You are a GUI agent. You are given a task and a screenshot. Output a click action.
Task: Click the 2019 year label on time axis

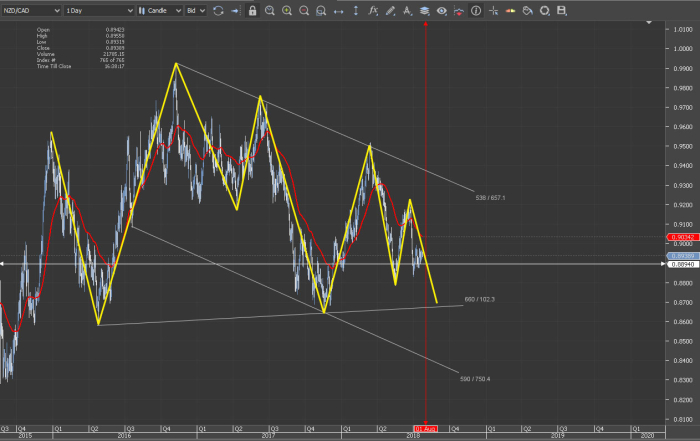(x=558, y=436)
